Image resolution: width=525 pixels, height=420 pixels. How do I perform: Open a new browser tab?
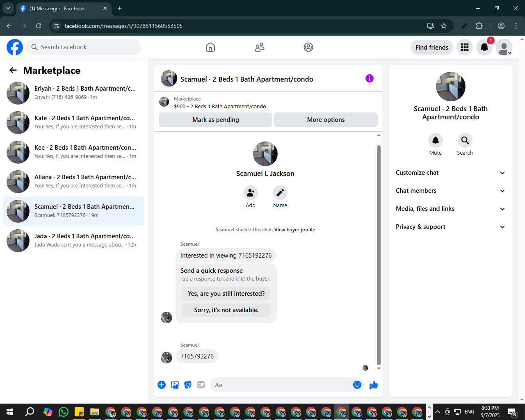120,8
